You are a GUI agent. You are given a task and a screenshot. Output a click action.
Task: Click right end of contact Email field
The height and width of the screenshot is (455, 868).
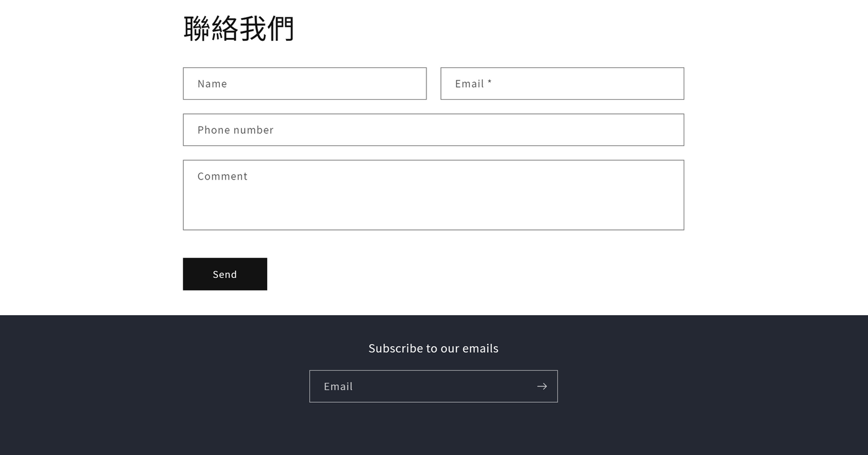tap(661, 83)
